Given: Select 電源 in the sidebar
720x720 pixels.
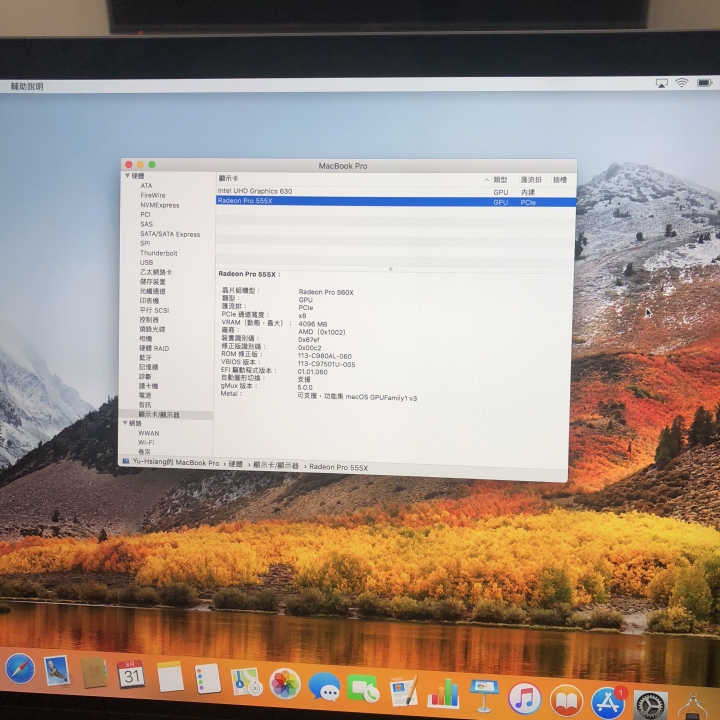Looking at the screenshot, I should coord(145,395).
